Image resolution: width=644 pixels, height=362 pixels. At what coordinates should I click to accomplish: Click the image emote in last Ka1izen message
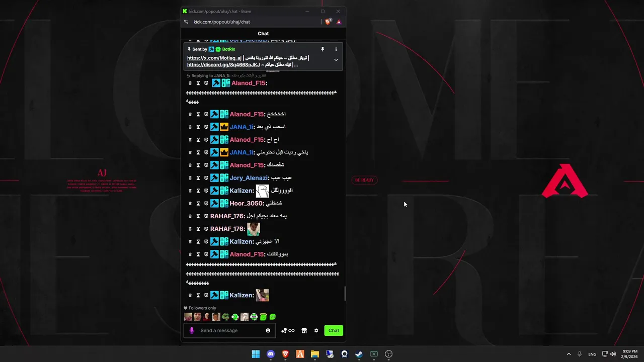(262, 295)
